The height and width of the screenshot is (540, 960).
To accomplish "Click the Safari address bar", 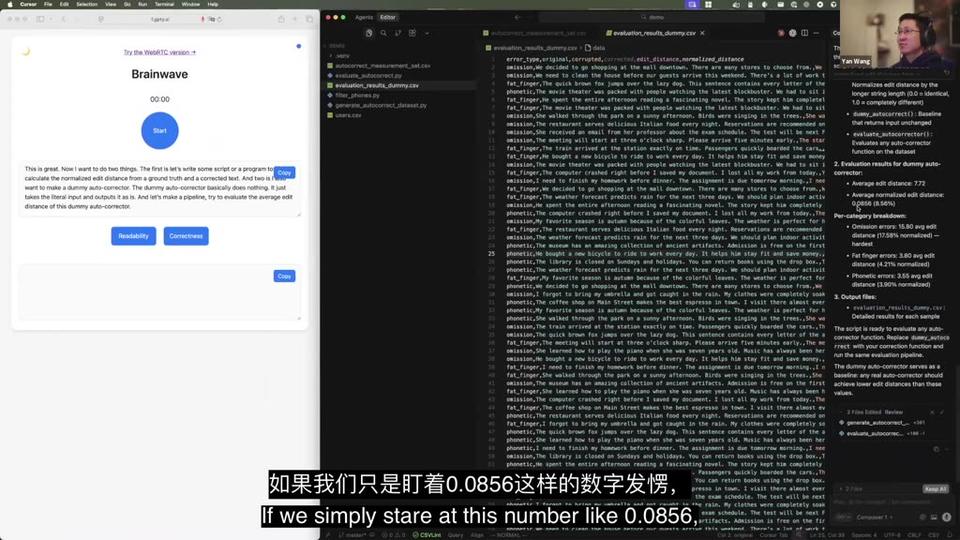I will tap(160, 19).
